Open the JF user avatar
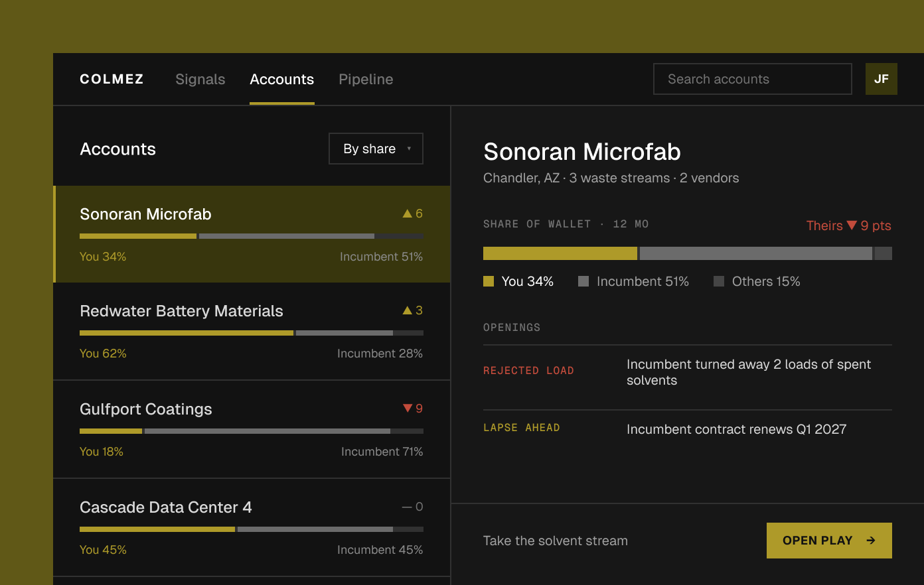The image size is (924, 585). click(882, 79)
